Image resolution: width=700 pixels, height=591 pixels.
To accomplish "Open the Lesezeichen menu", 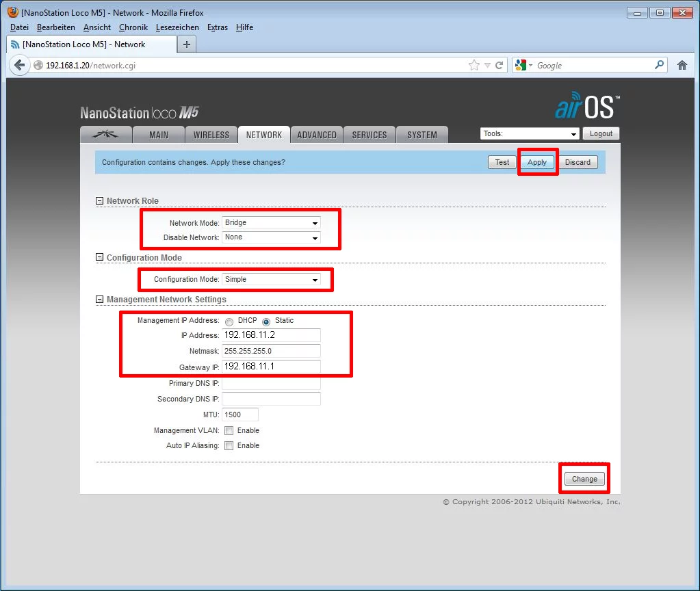I will 177,27.
